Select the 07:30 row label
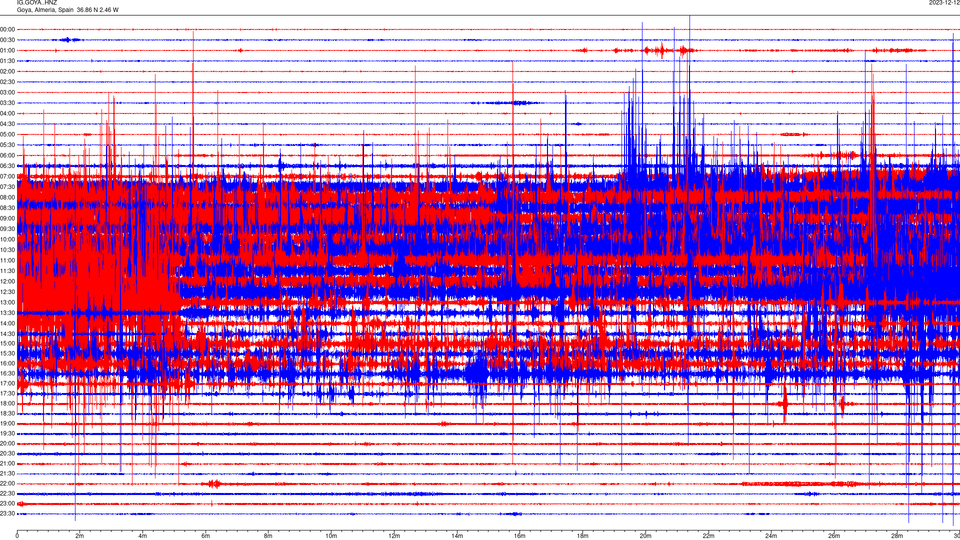This screenshot has height=540, width=960. (x=7, y=187)
